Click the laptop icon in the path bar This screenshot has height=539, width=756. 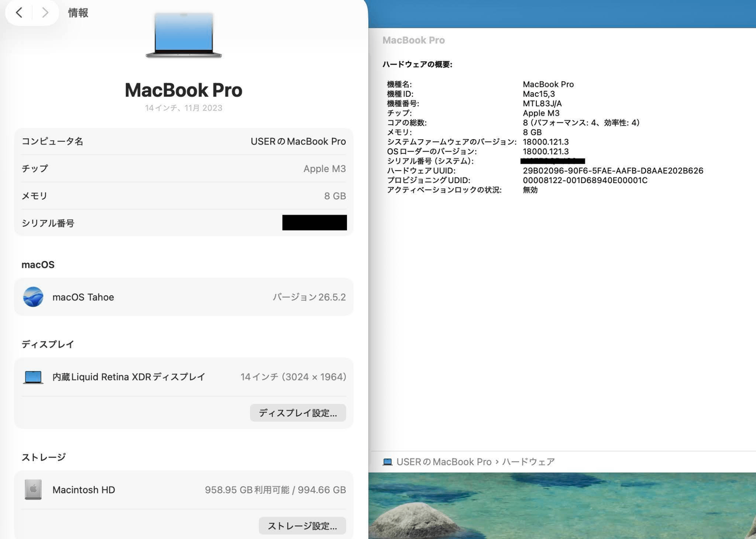[387, 462]
